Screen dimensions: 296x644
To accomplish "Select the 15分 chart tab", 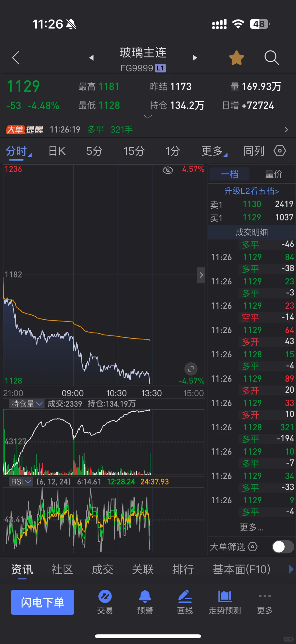I will point(134,151).
